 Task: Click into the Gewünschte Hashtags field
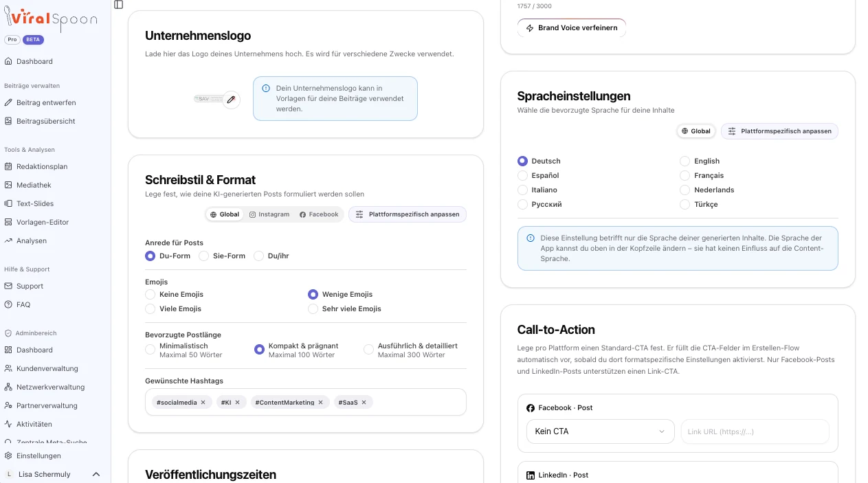(x=305, y=402)
